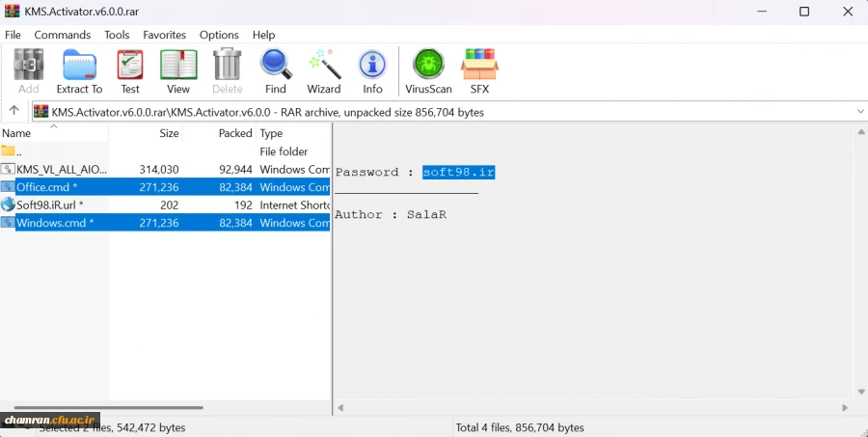Click the Soft98.iR.url globe icon
The height and width of the screenshot is (437, 868).
(8, 205)
